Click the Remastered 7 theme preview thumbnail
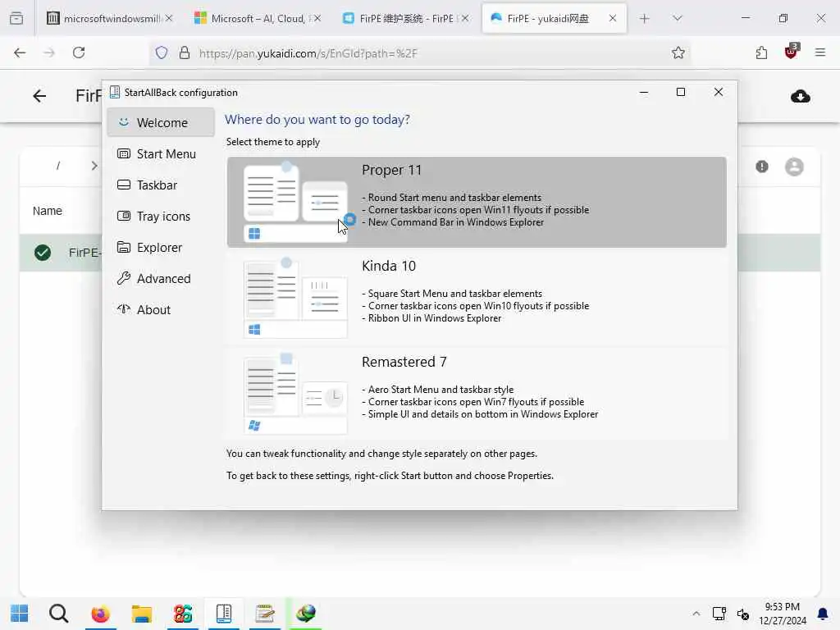This screenshot has height=630, width=840. click(295, 394)
